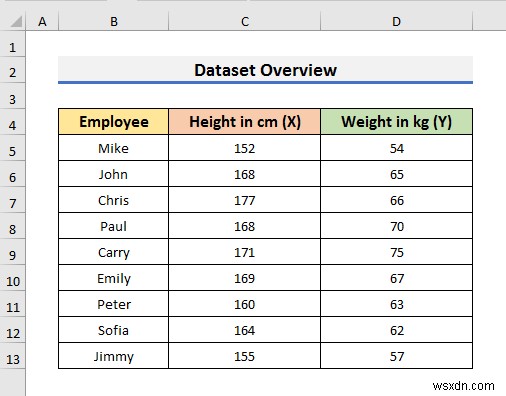Select John's height value 168
Image resolution: width=506 pixels, height=396 pixels.
(x=245, y=174)
